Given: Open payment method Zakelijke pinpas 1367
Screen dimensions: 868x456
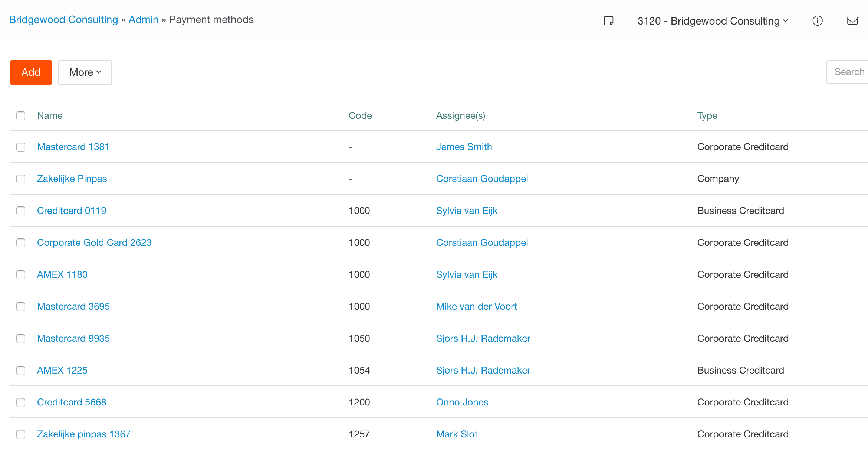Looking at the screenshot, I should [x=84, y=434].
